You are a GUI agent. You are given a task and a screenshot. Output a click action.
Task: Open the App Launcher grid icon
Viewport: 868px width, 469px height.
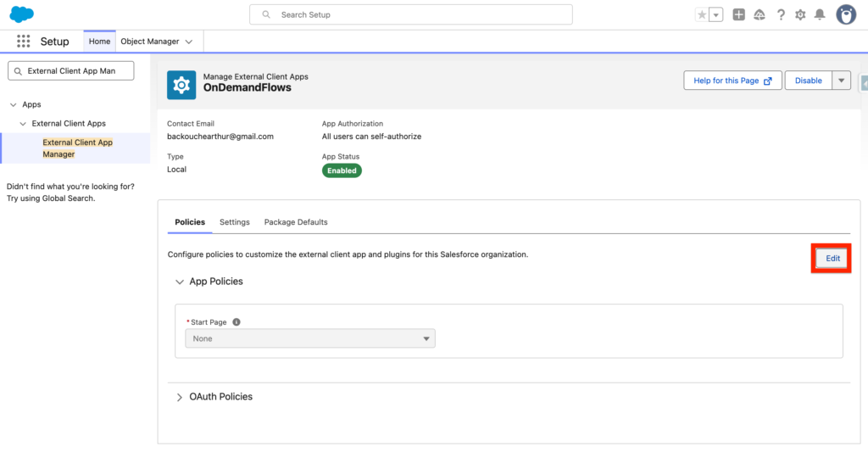click(x=24, y=42)
